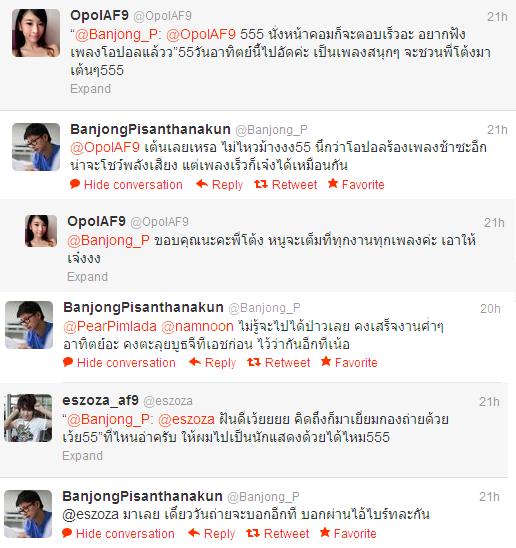Click the Reply arrow icon under the first BanjongPisanthanakun tweet

[x=202, y=183]
